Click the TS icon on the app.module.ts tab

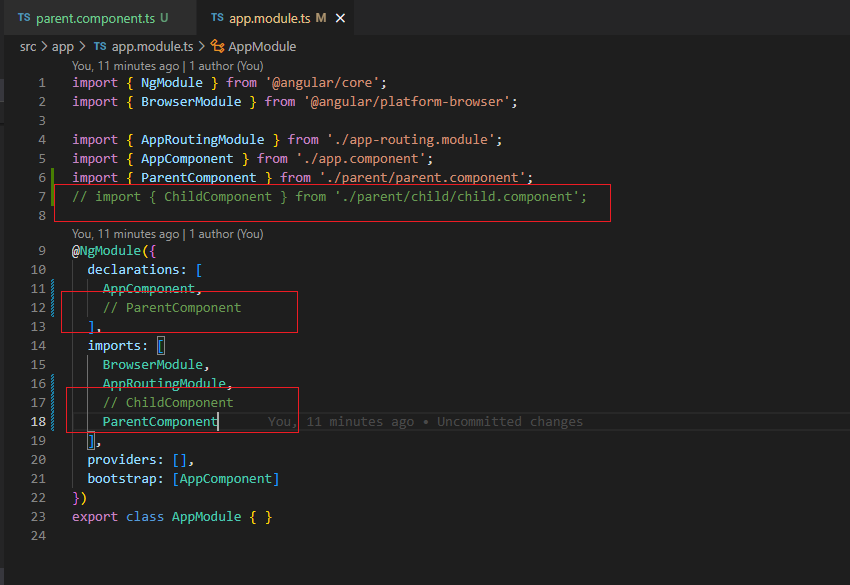(x=218, y=19)
